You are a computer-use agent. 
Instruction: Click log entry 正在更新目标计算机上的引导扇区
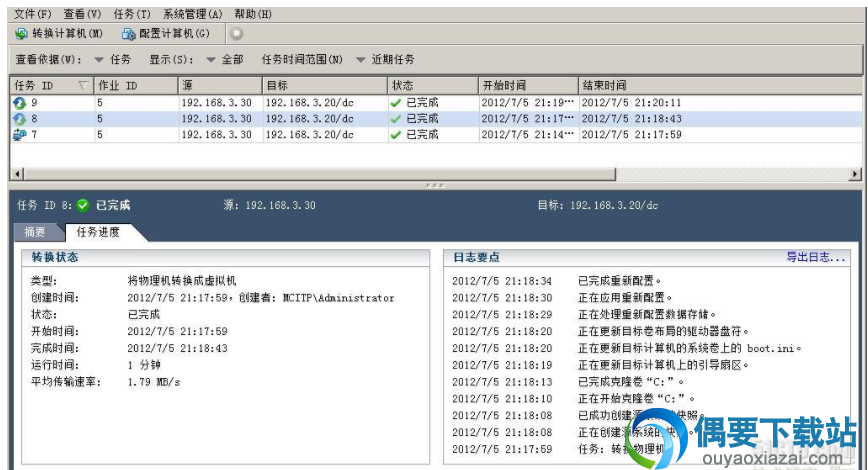coord(663,365)
